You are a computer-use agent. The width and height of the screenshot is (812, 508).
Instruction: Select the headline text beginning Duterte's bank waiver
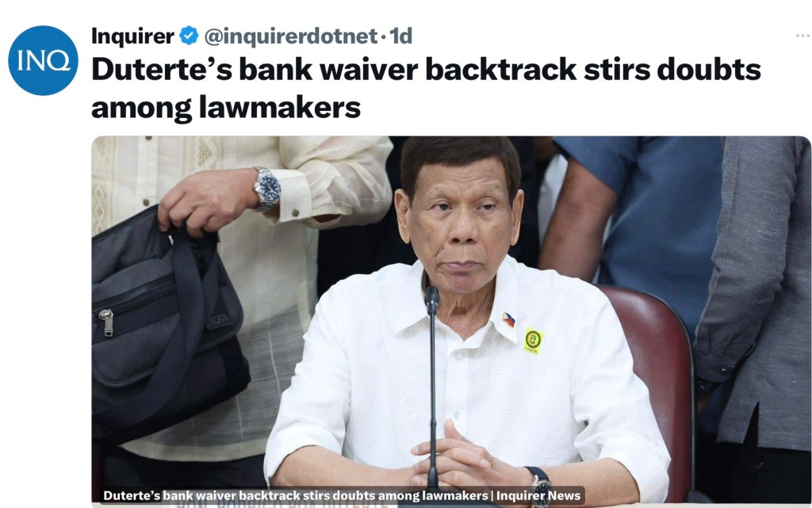[426, 88]
